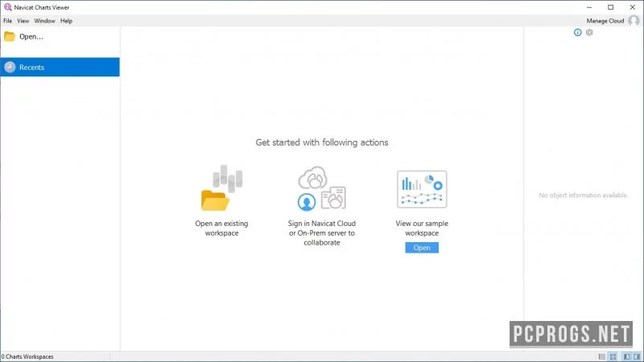Click No object information available text
Image resolution: width=644 pixels, height=362 pixels.
pyautogui.click(x=583, y=195)
